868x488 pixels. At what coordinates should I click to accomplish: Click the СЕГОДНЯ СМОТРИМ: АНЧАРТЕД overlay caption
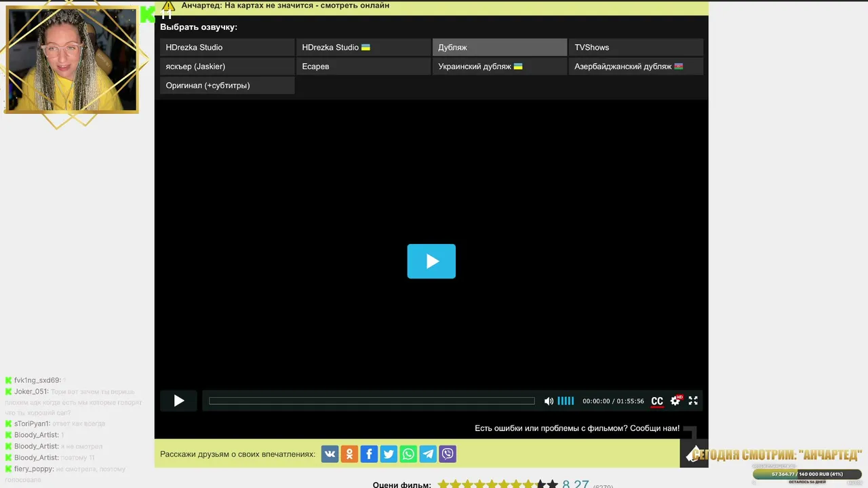777,455
